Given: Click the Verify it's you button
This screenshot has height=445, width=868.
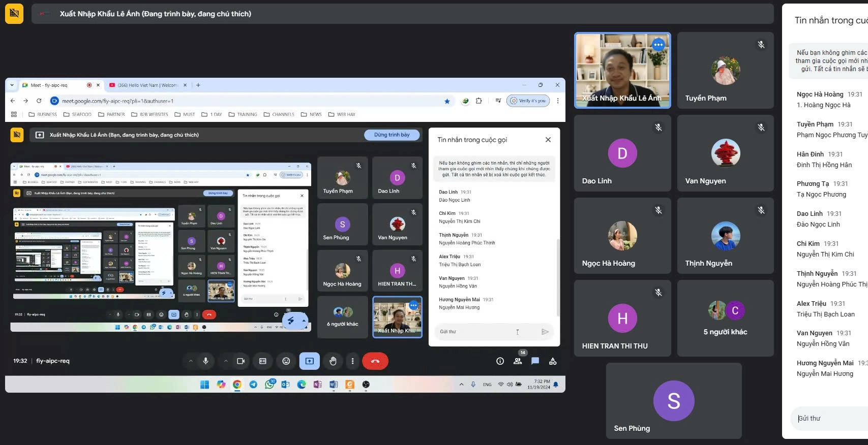Looking at the screenshot, I should [x=528, y=101].
